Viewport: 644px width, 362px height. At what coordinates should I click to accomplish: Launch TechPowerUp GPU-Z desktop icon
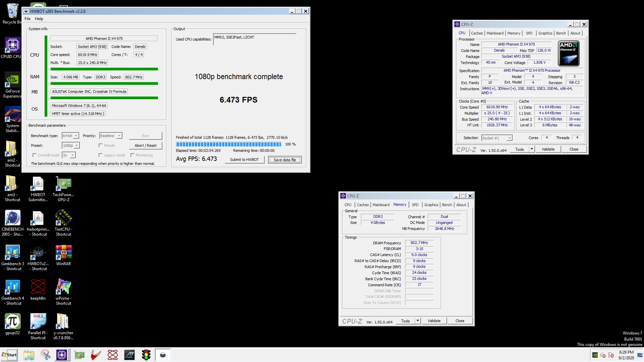click(x=63, y=188)
